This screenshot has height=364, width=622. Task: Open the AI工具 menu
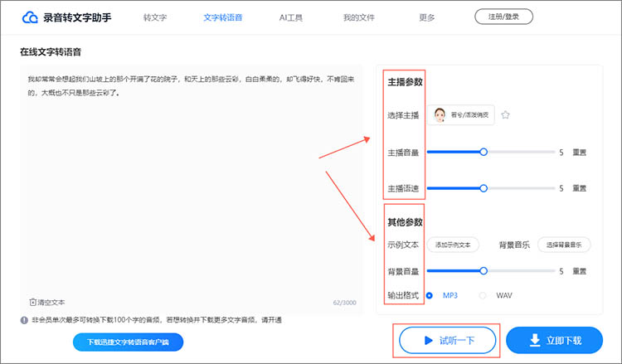pyautogui.click(x=291, y=17)
